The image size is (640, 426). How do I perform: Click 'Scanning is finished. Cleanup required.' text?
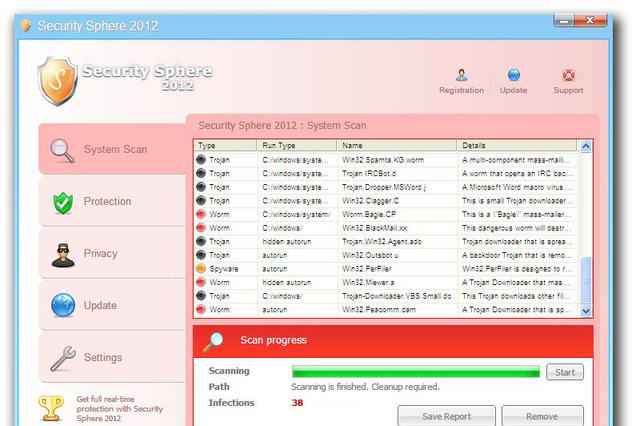tap(366, 387)
